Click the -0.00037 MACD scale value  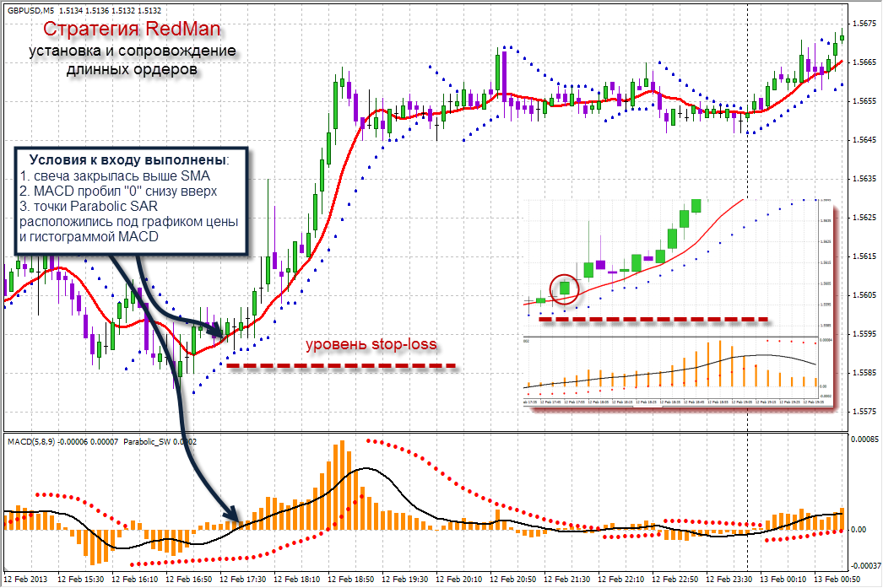pyautogui.click(x=865, y=565)
